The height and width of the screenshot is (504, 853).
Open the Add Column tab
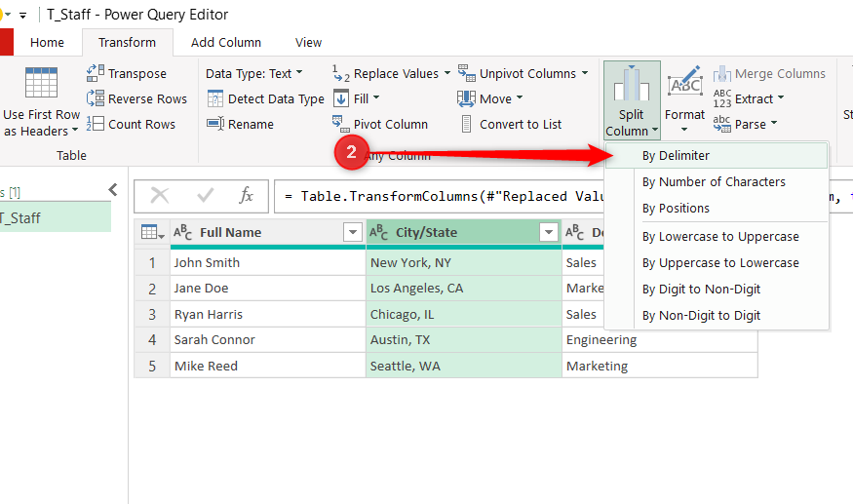[226, 43]
